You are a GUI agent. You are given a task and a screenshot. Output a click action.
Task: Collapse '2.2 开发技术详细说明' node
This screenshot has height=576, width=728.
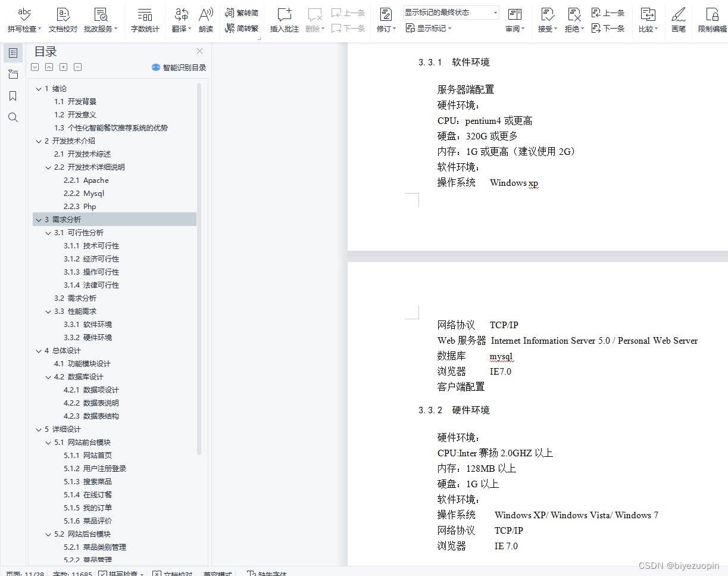coord(48,167)
